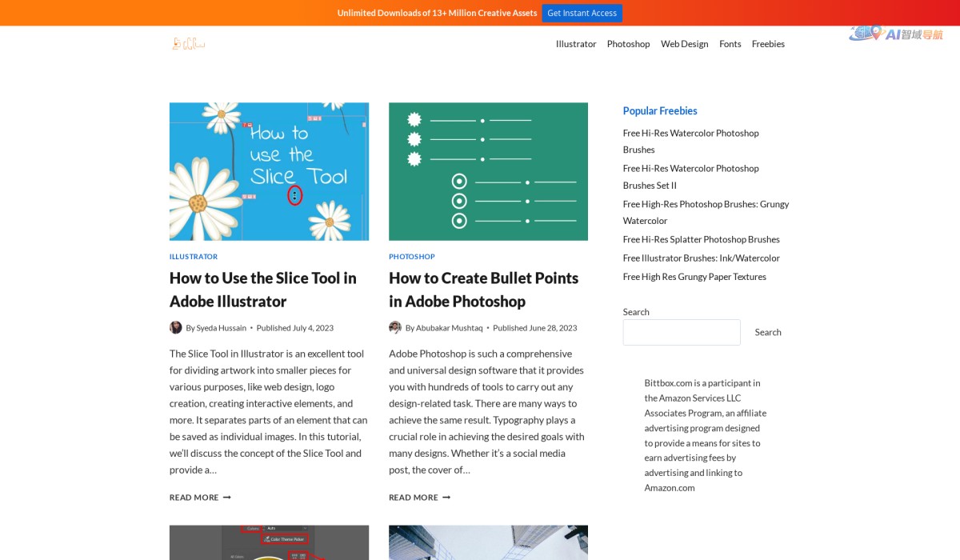
Task: Open the Photoshop menu item
Action: (628, 44)
